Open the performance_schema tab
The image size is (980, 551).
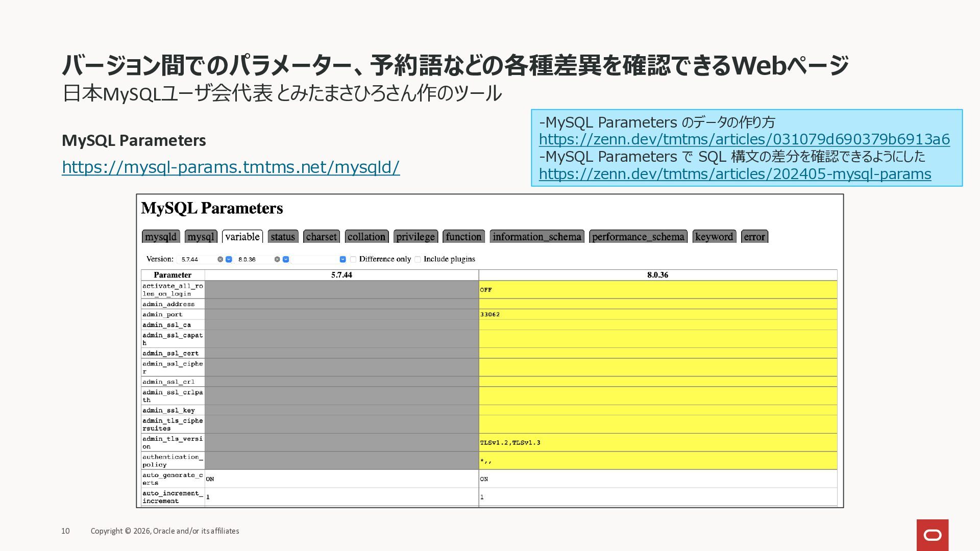[638, 237]
